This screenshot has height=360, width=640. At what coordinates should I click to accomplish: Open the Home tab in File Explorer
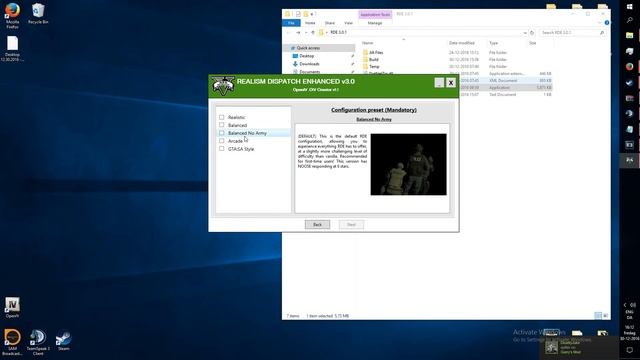coord(310,23)
